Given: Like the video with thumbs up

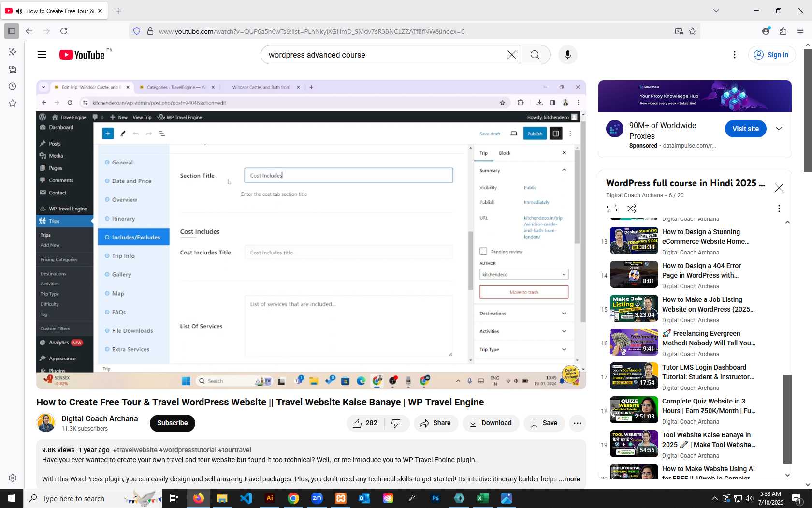Looking at the screenshot, I should [x=365, y=423].
